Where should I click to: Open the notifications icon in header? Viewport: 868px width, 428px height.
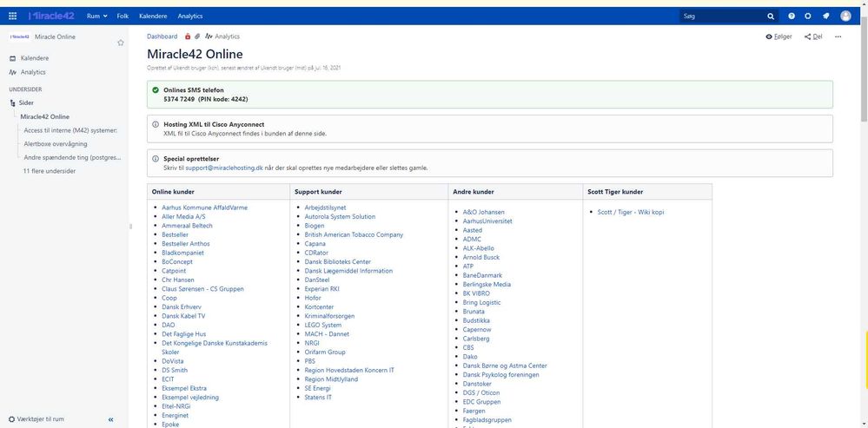coord(825,16)
